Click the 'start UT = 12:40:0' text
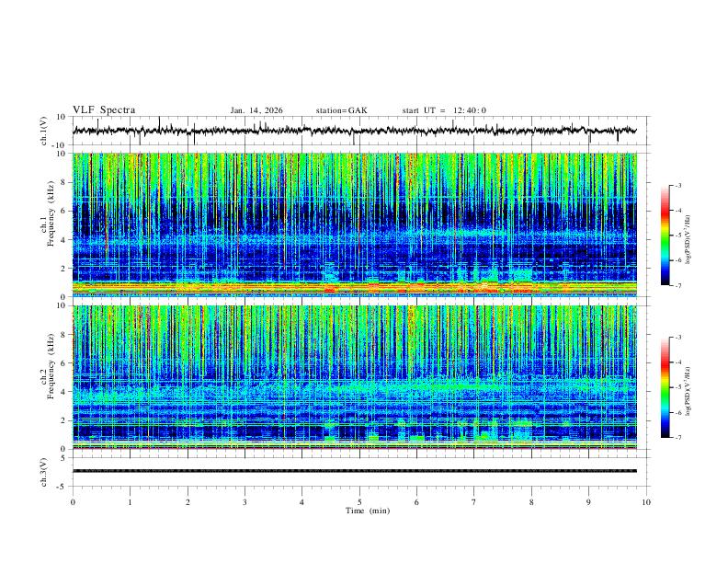The image size is (728, 563). click(444, 110)
